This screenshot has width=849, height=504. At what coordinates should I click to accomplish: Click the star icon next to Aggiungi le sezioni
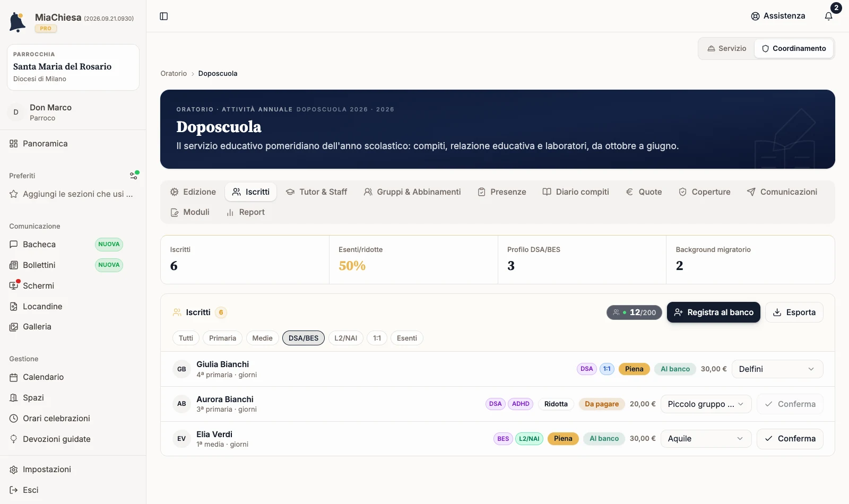tap(14, 194)
